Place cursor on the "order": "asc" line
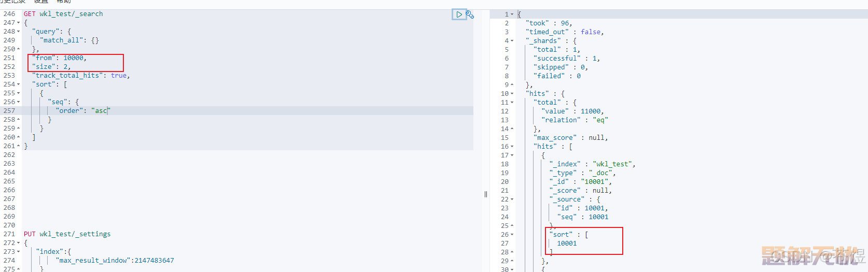 point(83,111)
